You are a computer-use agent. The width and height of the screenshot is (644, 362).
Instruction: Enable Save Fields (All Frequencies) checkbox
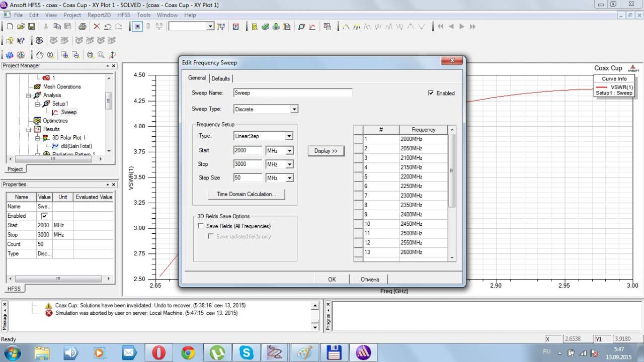(x=201, y=226)
